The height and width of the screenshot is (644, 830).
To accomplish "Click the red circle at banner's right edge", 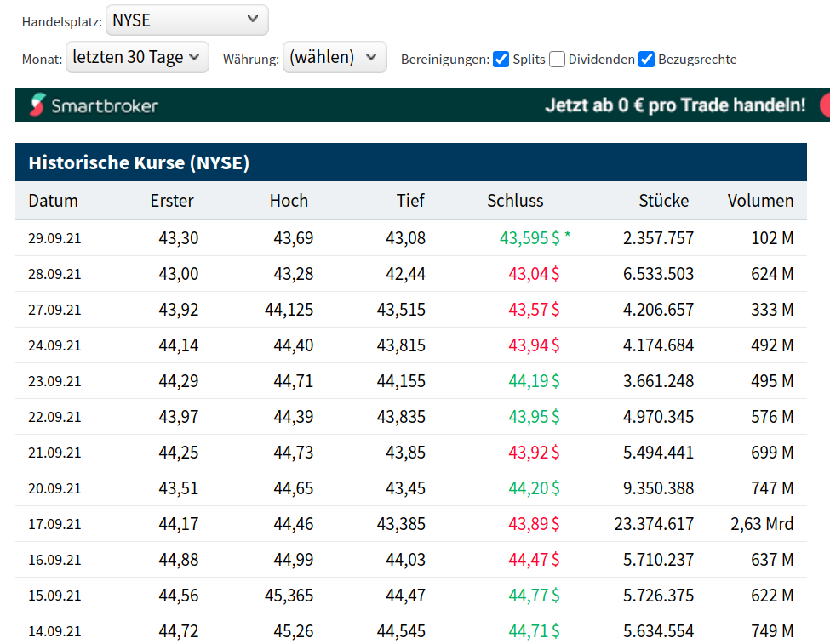I will tap(824, 105).
